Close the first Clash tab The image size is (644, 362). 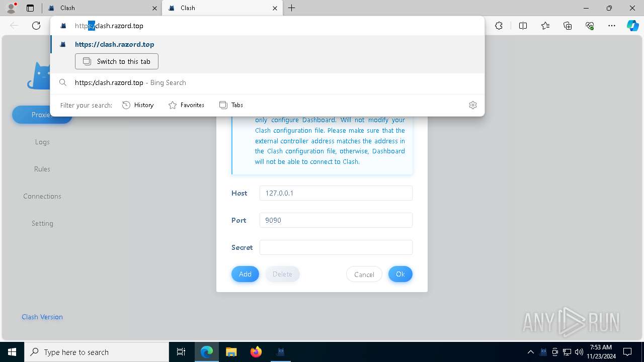click(x=154, y=8)
